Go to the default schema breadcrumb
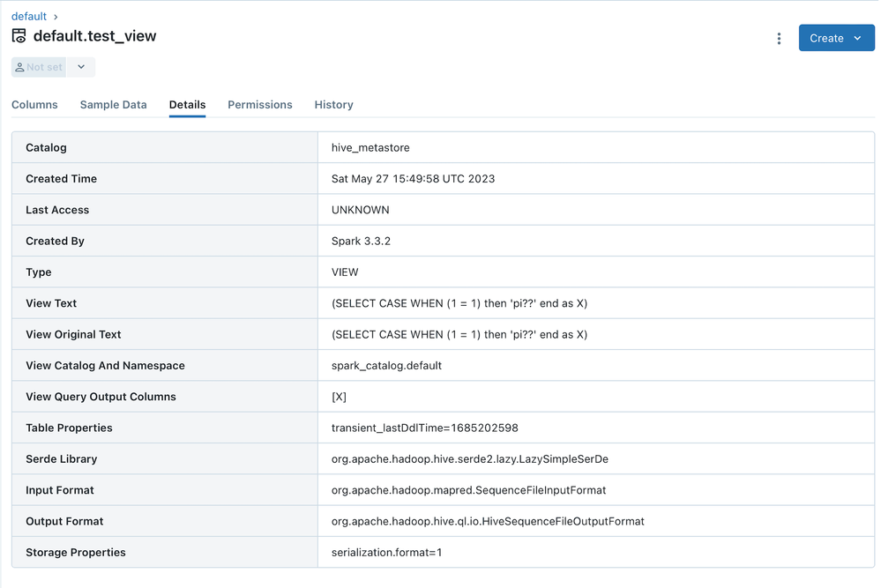This screenshot has width=881, height=588. (x=28, y=17)
